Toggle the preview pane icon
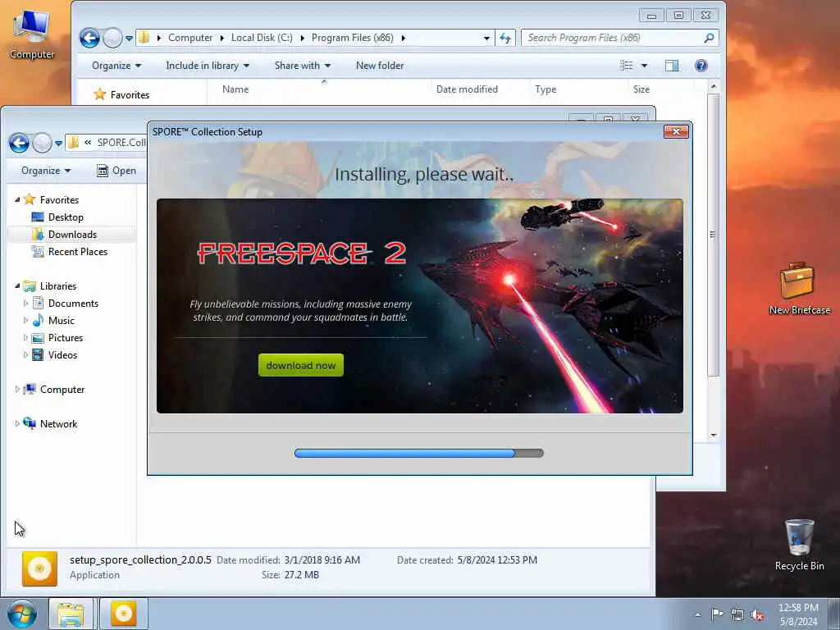The height and width of the screenshot is (630, 840). pos(672,66)
